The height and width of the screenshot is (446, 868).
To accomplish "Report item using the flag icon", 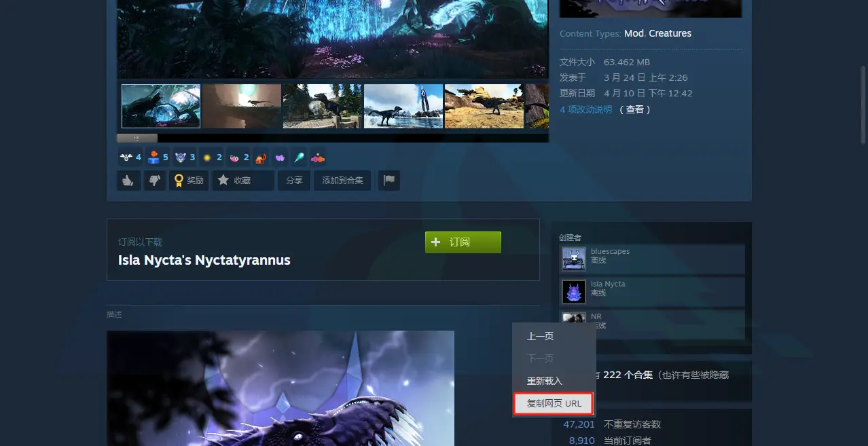I will pos(389,180).
